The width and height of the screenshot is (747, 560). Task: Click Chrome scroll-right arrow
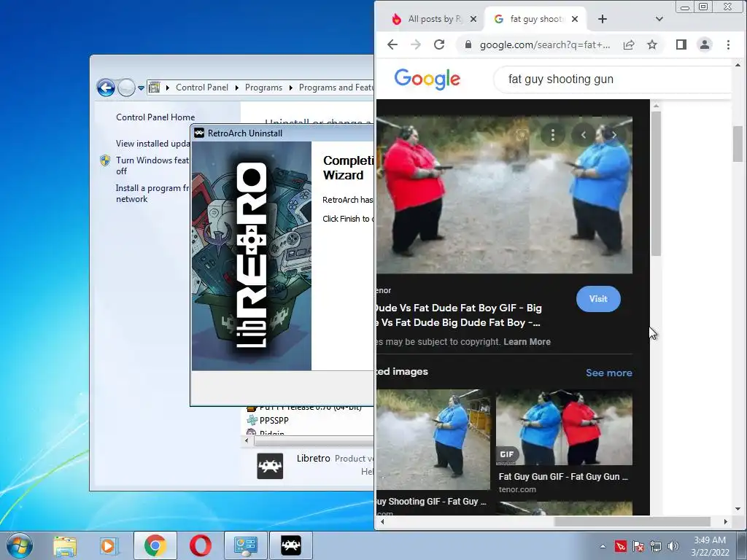click(725, 522)
